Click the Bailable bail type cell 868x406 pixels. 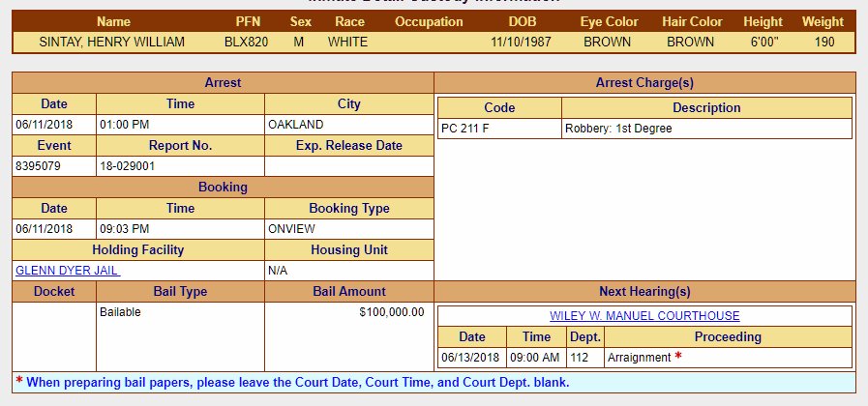121,312
